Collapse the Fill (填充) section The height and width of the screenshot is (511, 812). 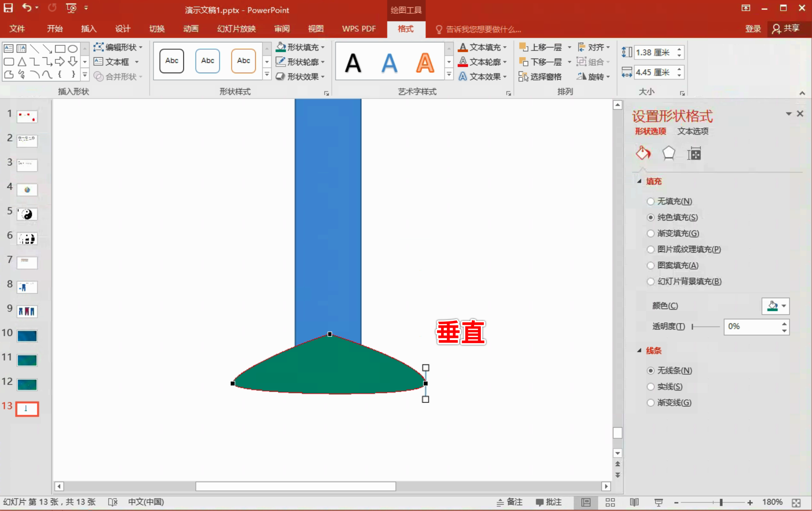click(x=640, y=181)
